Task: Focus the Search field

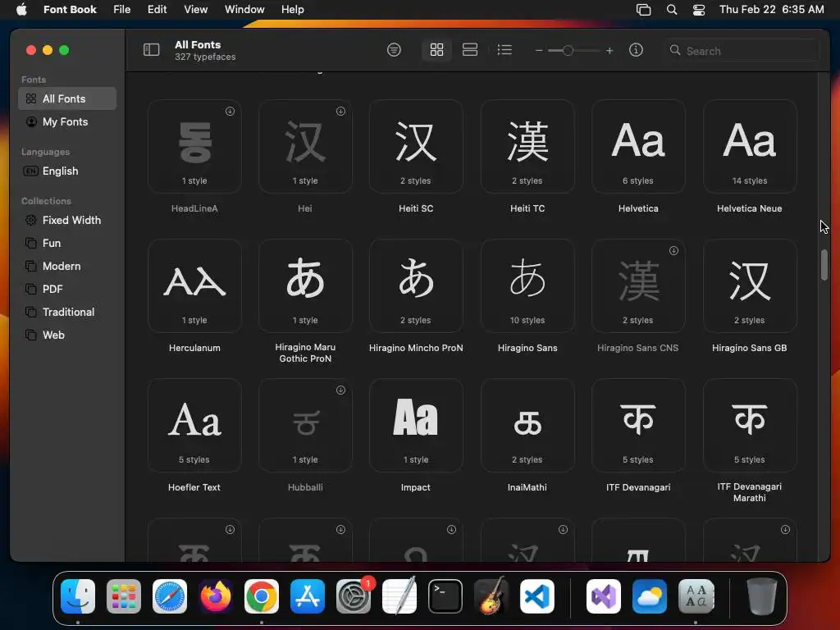Action: 742,50
